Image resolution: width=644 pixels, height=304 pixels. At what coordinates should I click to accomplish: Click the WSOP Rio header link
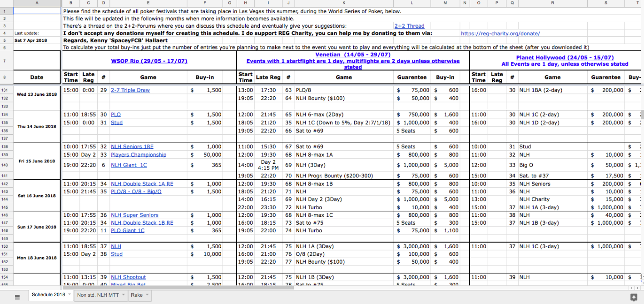149,61
